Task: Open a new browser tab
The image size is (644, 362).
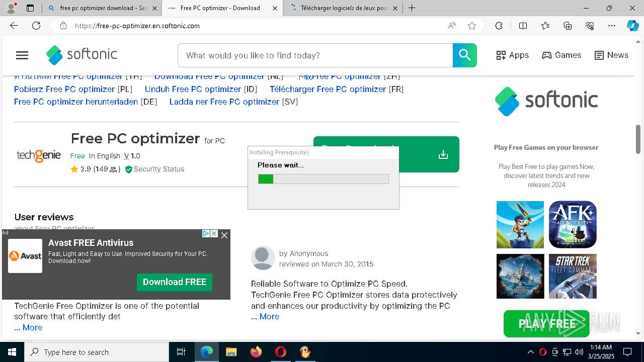Action: pos(412,8)
